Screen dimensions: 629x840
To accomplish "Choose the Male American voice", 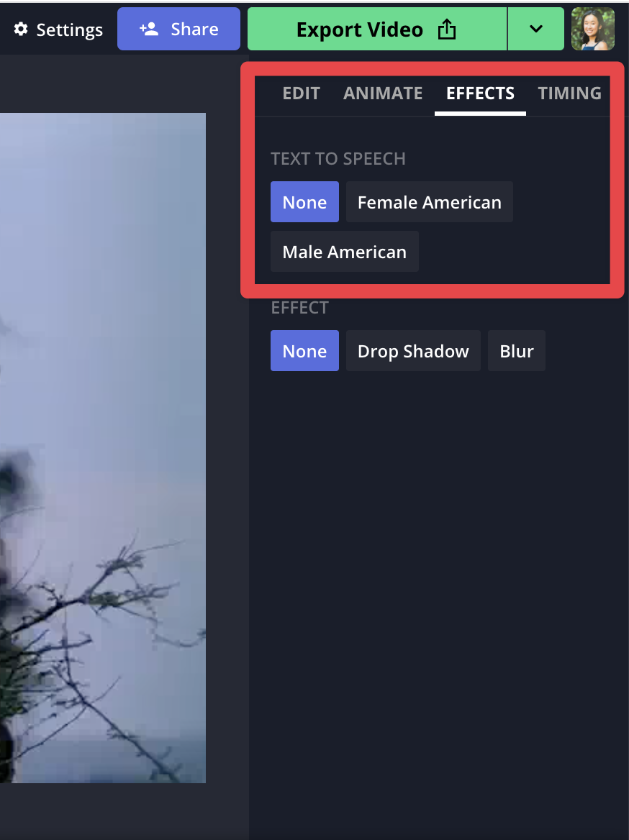I will tap(345, 252).
